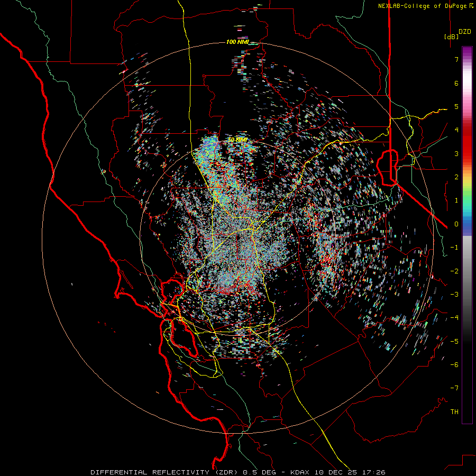476x476 pixels.
Task: Click the 3 dB scale tick label
Action: click(x=456, y=153)
